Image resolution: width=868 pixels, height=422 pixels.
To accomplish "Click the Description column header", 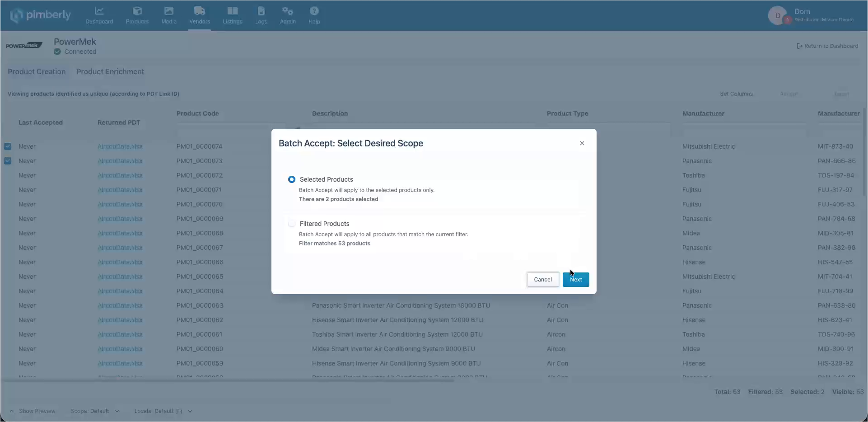I will (330, 113).
